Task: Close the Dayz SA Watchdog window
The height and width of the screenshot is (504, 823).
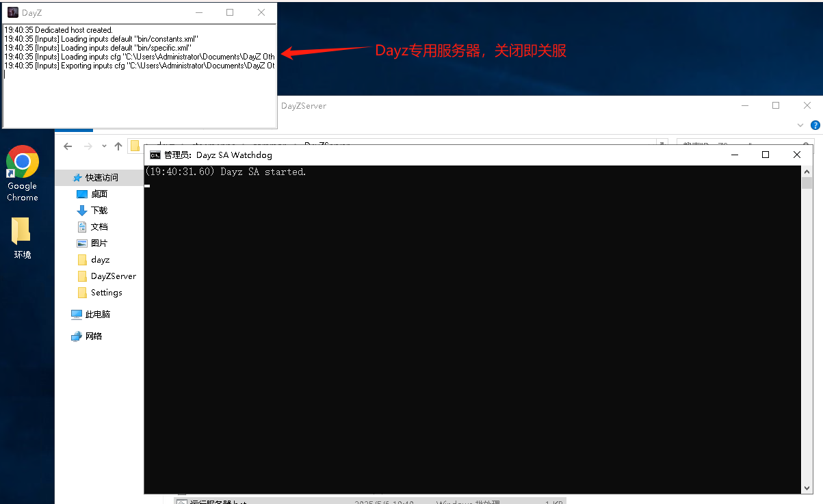Action: click(797, 155)
